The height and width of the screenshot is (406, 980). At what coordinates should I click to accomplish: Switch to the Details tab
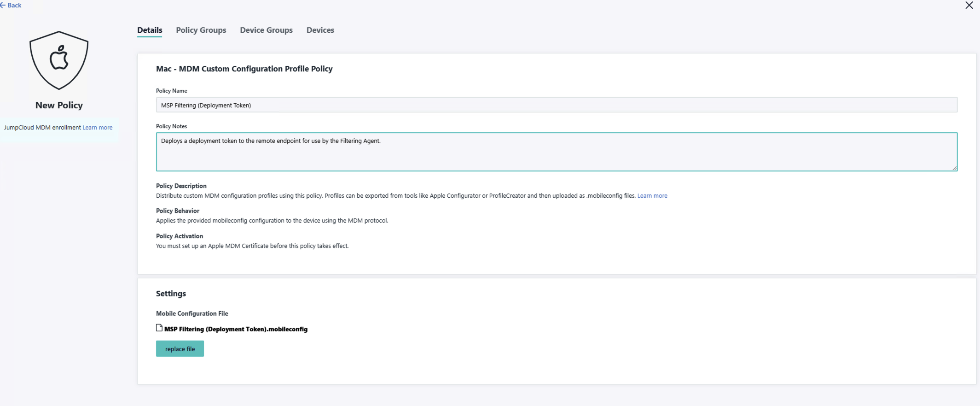(150, 30)
